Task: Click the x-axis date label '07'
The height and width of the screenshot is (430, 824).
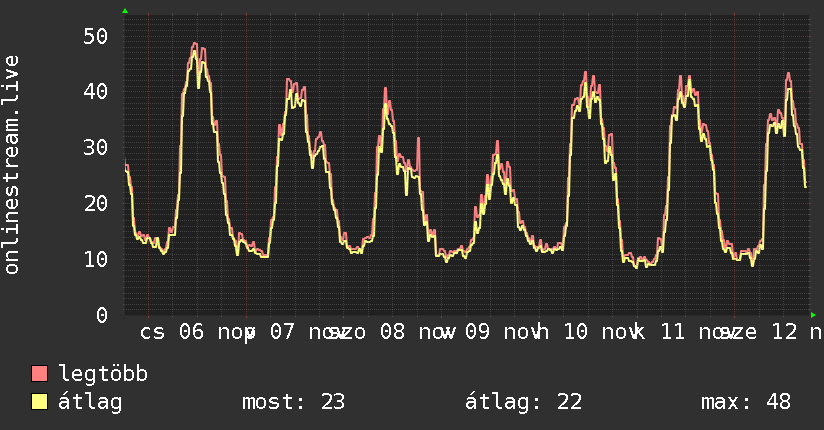Action: point(282,332)
